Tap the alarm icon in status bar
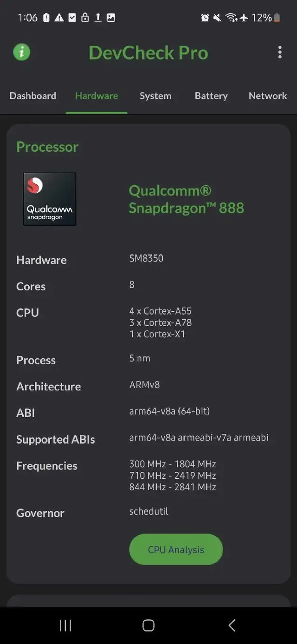The width and height of the screenshot is (297, 644). [x=205, y=18]
